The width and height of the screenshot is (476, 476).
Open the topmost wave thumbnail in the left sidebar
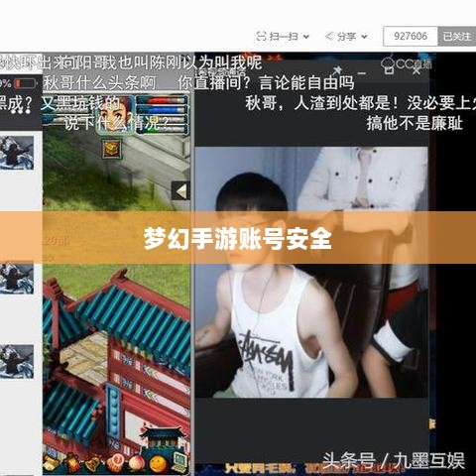17,153
